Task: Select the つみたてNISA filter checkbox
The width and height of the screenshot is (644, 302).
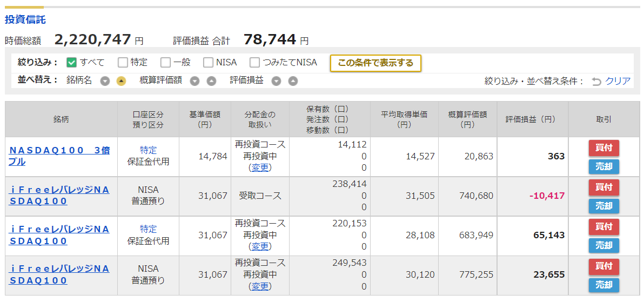Action: 254,63
